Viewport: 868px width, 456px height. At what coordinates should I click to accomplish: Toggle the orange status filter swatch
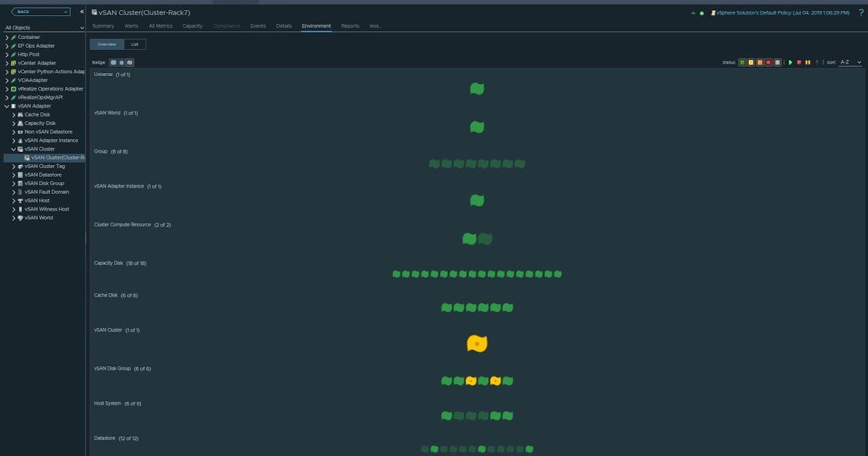coord(759,63)
